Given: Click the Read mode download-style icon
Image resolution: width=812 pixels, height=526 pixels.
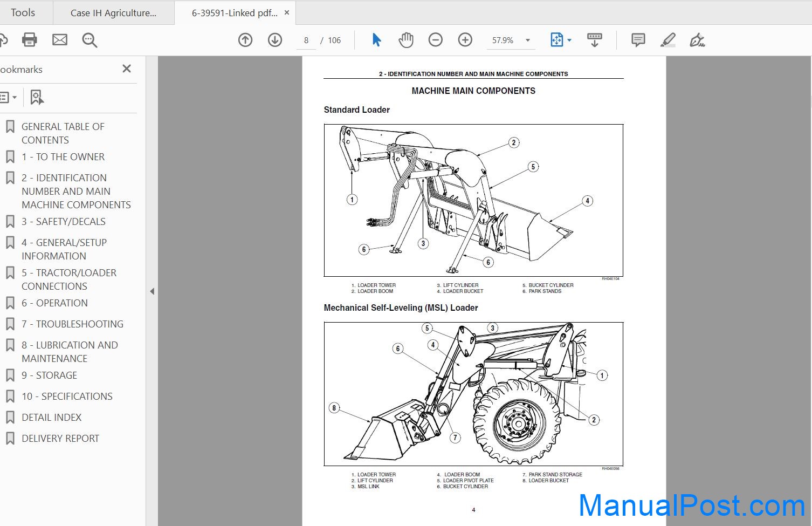Looking at the screenshot, I should tap(595, 40).
